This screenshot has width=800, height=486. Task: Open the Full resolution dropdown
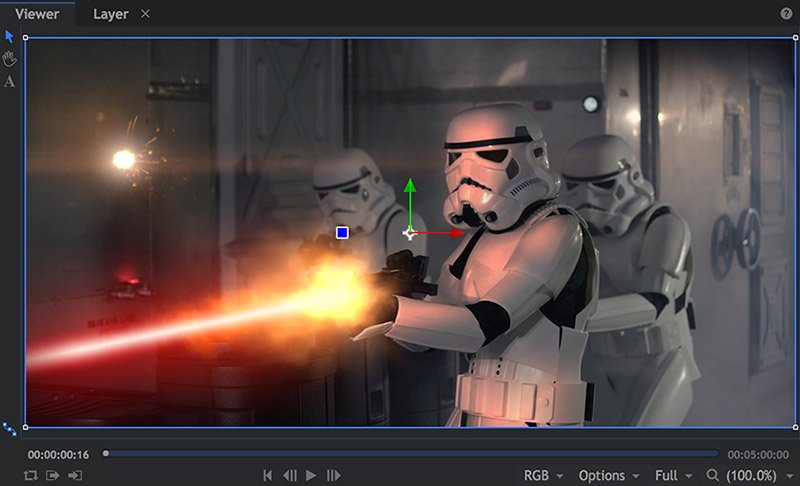[x=673, y=475]
